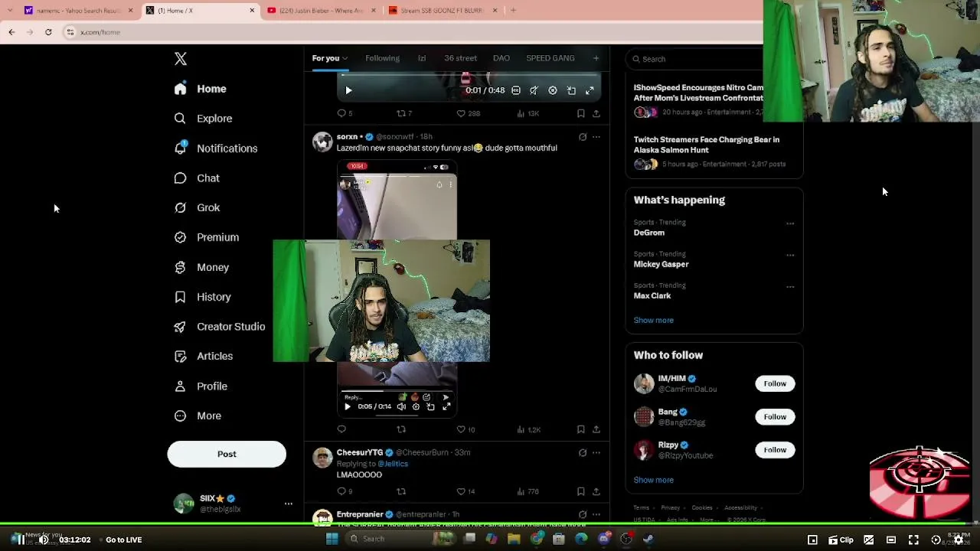Repost the CheesurYTG reply
Image resolution: width=980 pixels, height=551 pixels.
tap(401, 491)
